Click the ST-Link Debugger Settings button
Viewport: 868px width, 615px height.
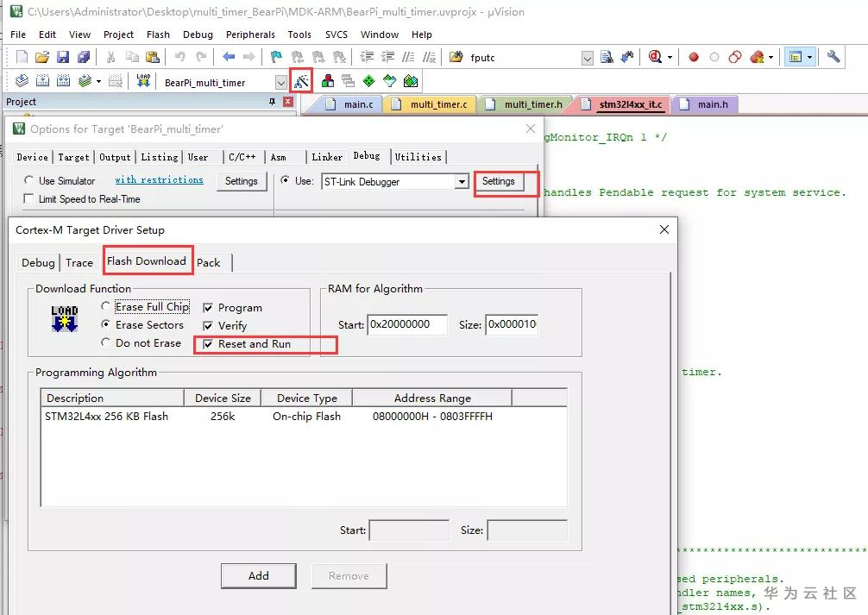[498, 181]
